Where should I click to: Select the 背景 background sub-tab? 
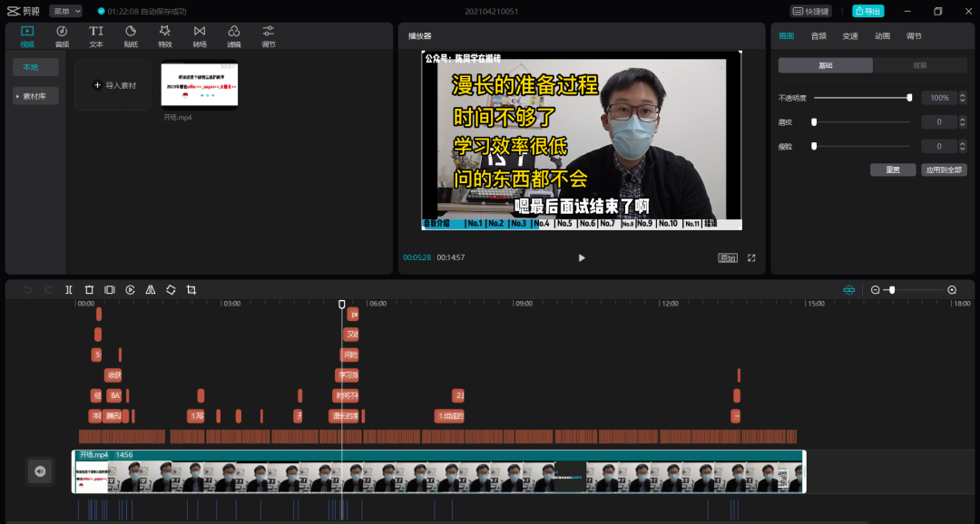(920, 65)
